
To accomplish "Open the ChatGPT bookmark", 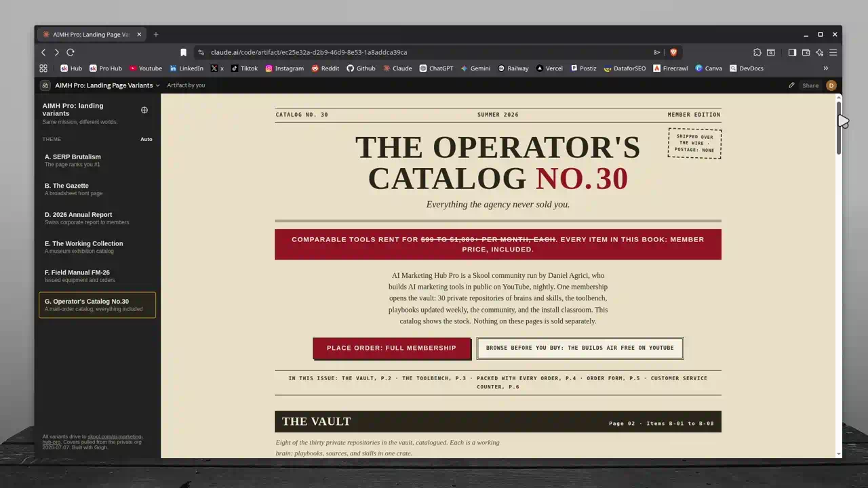I will (x=436, y=68).
